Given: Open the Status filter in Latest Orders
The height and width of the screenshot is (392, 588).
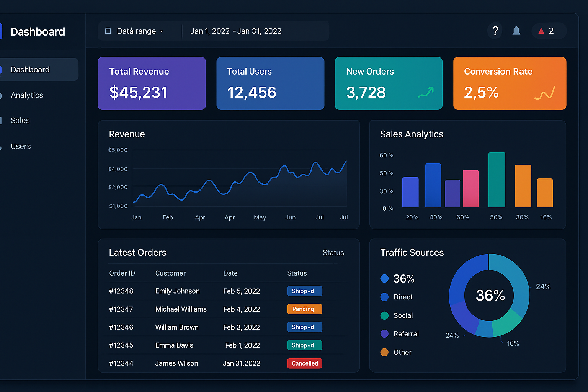Looking at the screenshot, I should point(333,253).
